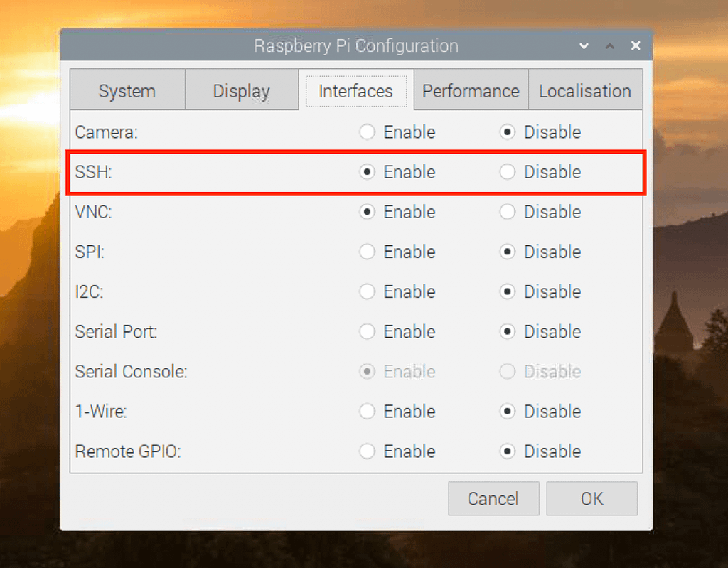The height and width of the screenshot is (568, 728).
Task: Click the Cancel button
Action: click(x=493, y=498)
